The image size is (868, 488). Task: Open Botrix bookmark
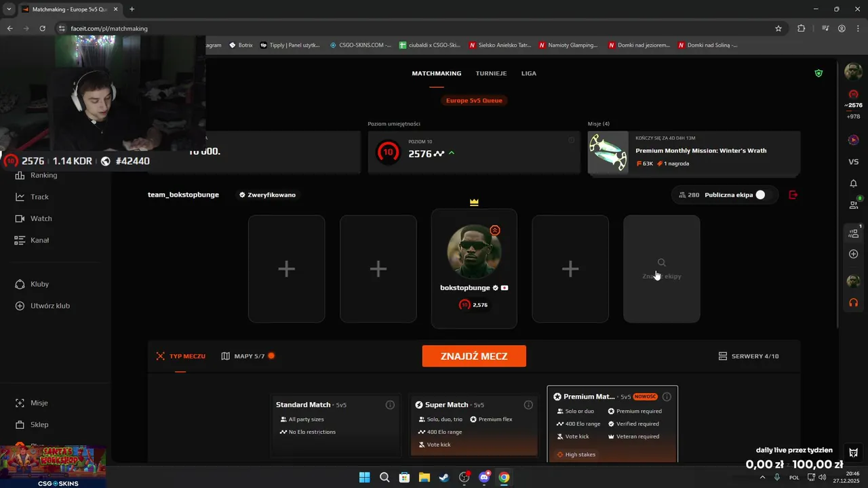(x=241, y=45)
